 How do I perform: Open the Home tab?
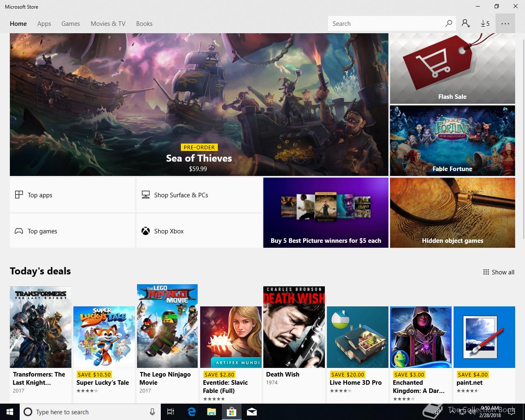click(x=18, y=24)
